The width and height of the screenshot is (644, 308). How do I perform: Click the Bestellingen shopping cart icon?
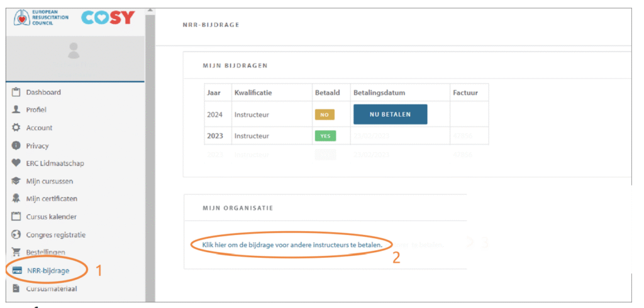(x=16, y=252)
